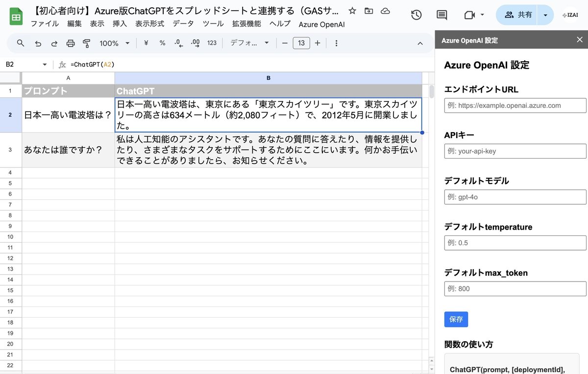Click the document title text
The image size is (588, 374).
coord(185,11)
